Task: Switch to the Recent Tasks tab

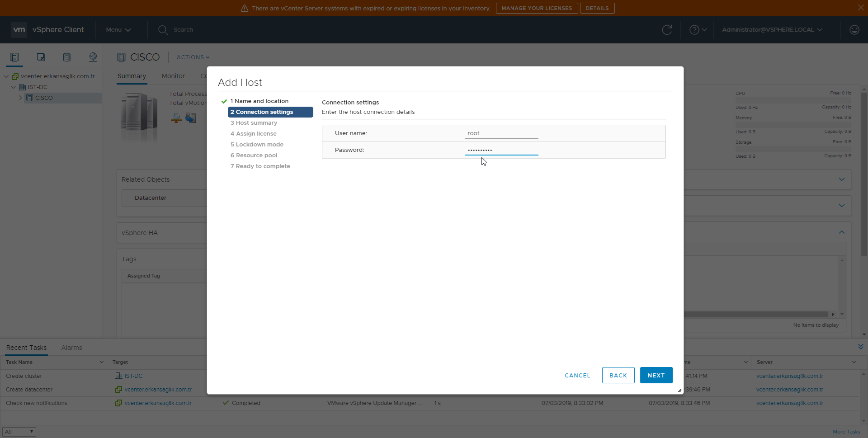Action: point(26,348)
